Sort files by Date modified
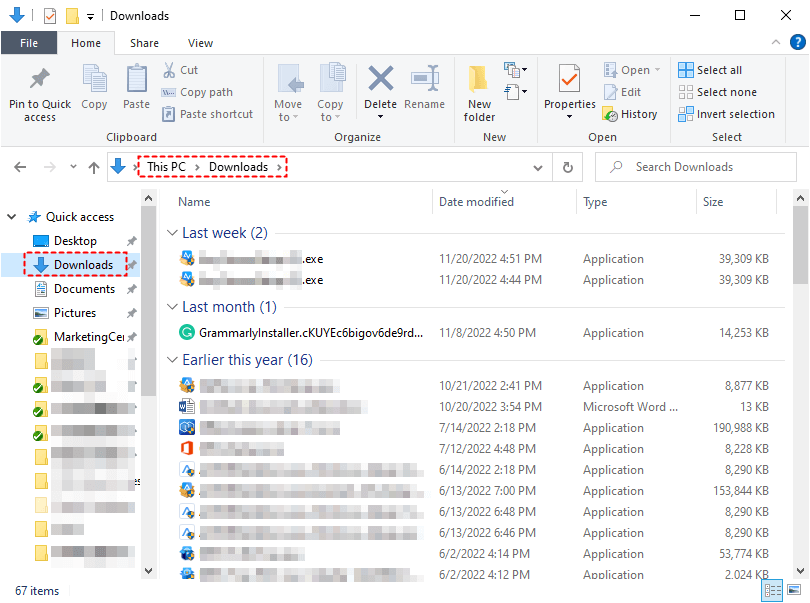Viewport: 810px width, 603px height. 476,201
